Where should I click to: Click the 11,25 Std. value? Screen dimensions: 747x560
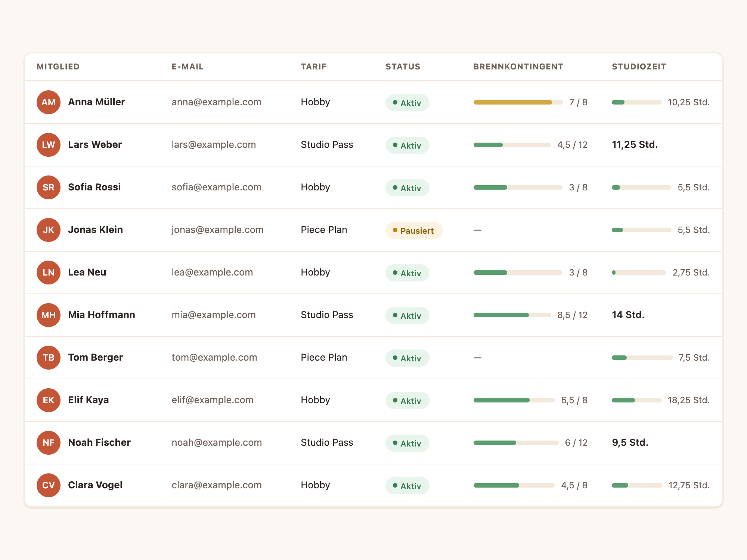tap(635, 145)
